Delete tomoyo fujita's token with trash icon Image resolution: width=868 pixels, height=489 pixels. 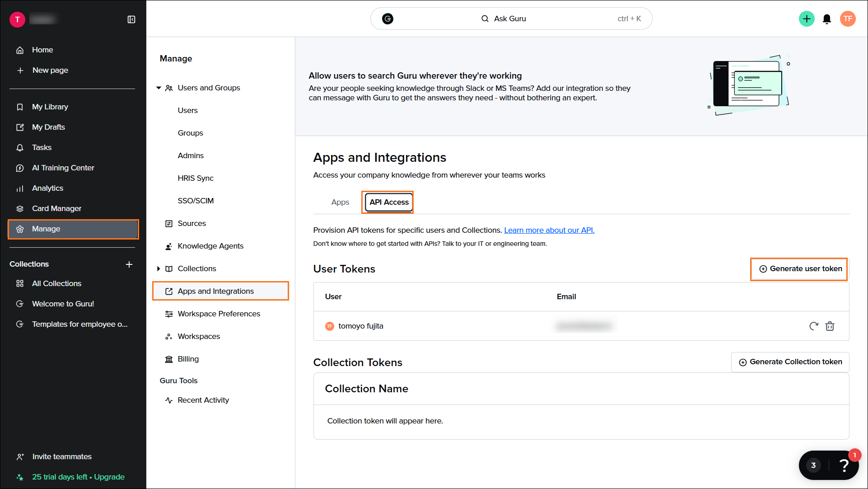click(x=830, y=326)
